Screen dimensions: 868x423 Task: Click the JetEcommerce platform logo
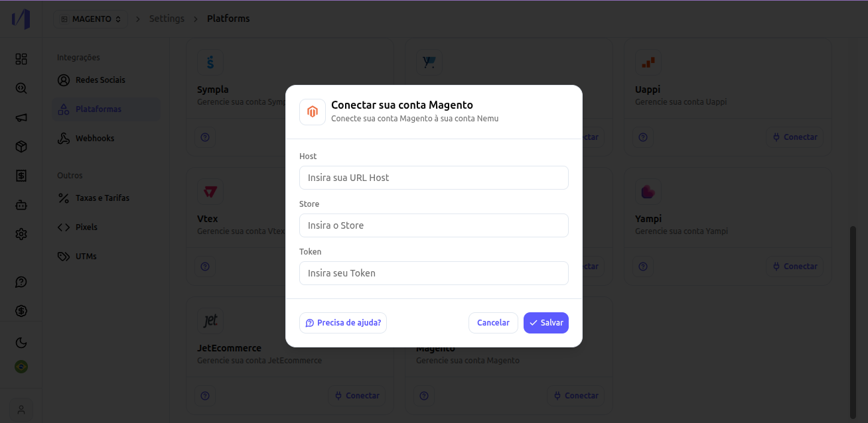210,321
